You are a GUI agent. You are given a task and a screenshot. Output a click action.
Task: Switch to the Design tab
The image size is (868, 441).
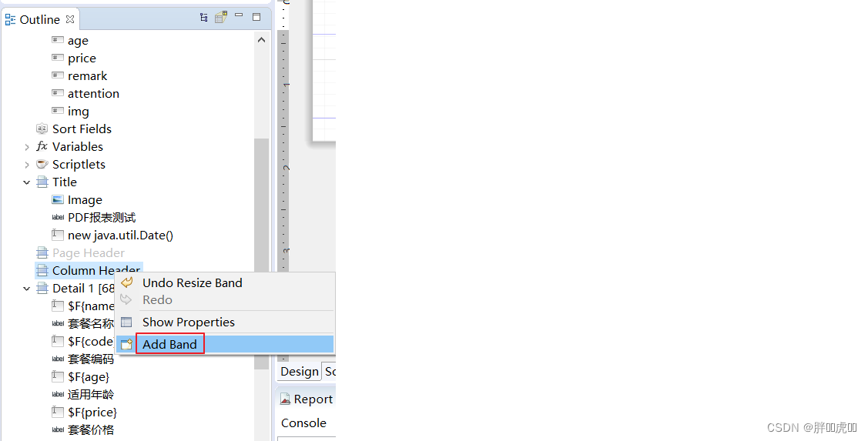[x=300, y=371]
